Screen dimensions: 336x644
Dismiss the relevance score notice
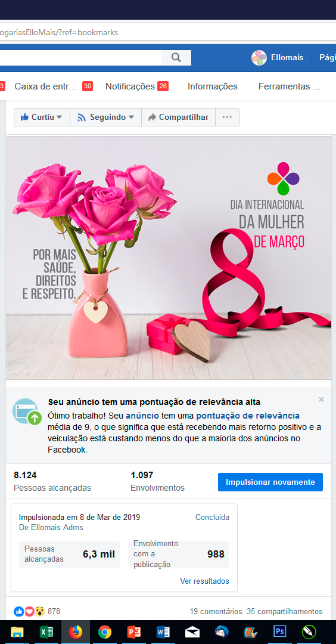[321, 400]
